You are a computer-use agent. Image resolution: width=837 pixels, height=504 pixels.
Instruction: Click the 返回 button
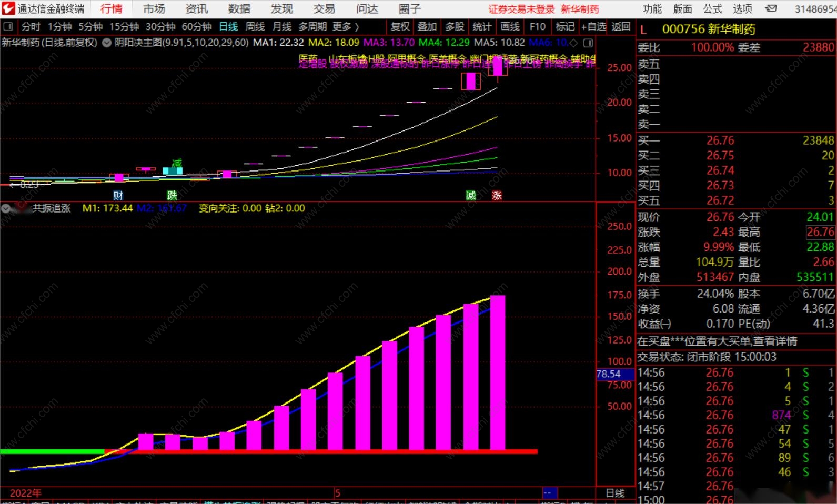pos(621,27)
